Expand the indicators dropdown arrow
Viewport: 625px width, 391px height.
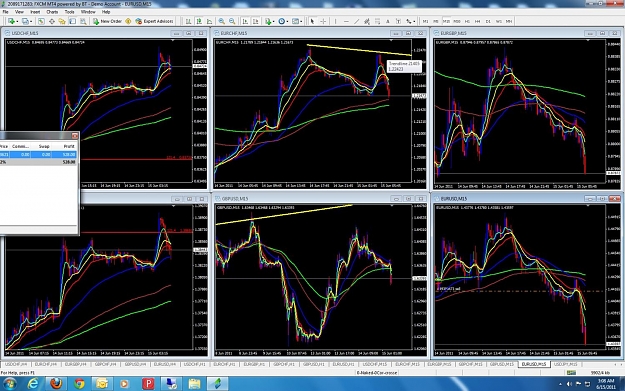(x=273, y=22)
